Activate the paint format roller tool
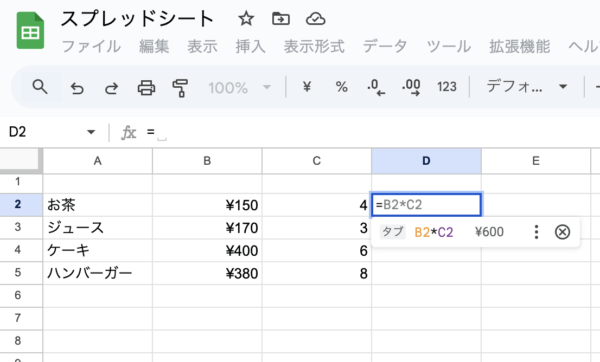 (180, 88)
